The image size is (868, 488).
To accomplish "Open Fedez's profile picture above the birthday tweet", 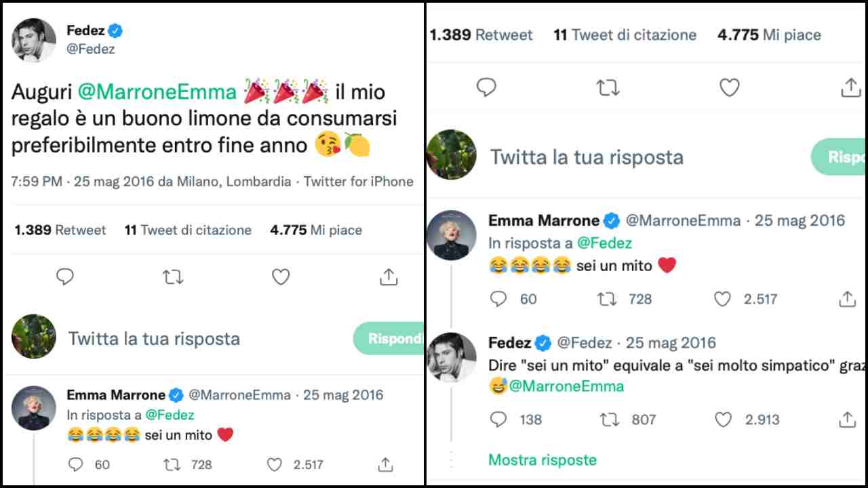I will 34,40.
